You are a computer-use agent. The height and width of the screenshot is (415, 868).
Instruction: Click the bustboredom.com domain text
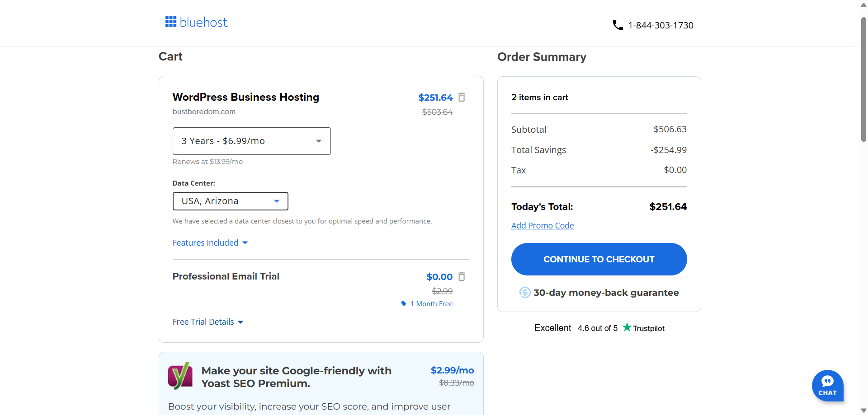point(204,112)
